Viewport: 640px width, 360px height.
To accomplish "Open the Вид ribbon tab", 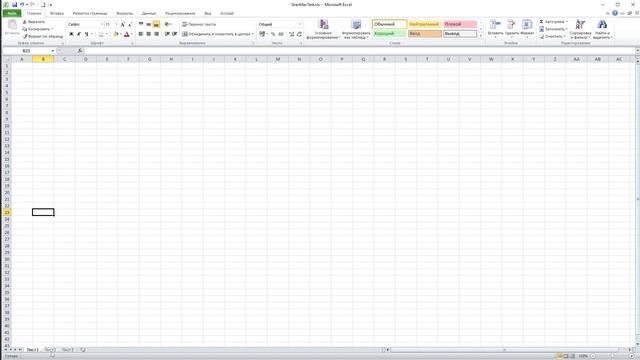I will pos(208,13).
